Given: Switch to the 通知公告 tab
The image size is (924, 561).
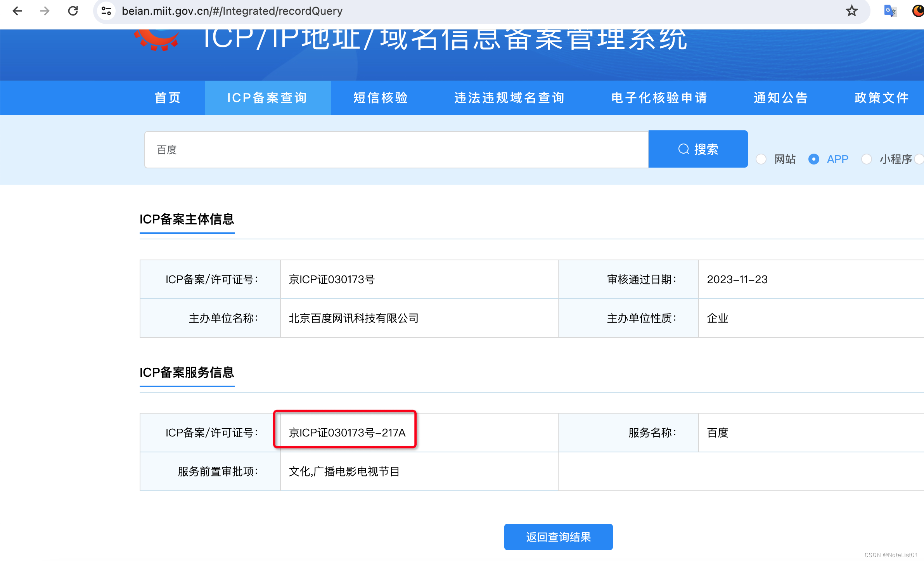Looking at the screenshot, I should click(780, 98).
